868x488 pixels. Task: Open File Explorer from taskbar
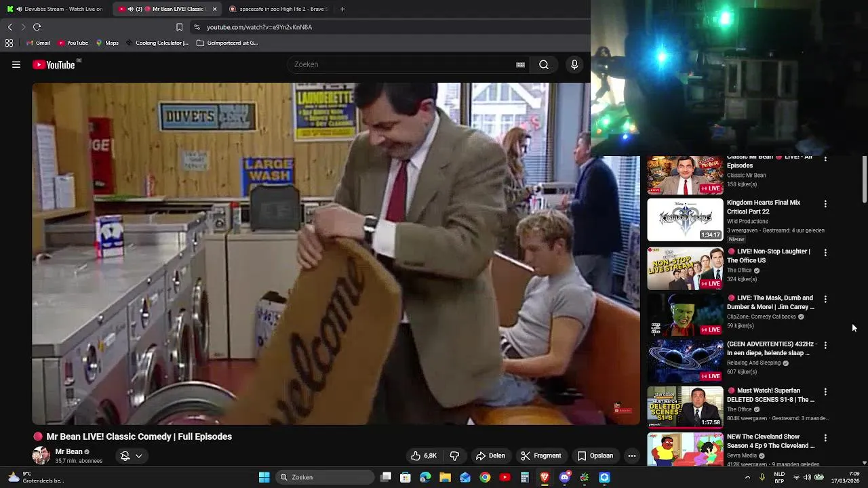[x=445, y=477]
